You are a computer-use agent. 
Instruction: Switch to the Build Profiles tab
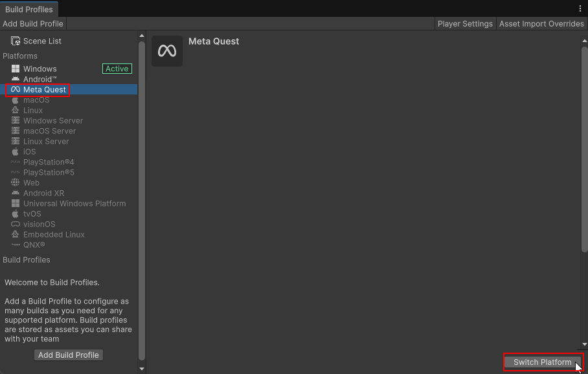[x=29, y=9]
